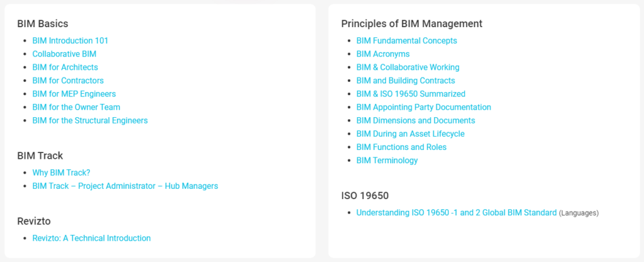Select the BIM for Contractors link
644x262 pixels.
pyautogui.click(x=68, y=81)
